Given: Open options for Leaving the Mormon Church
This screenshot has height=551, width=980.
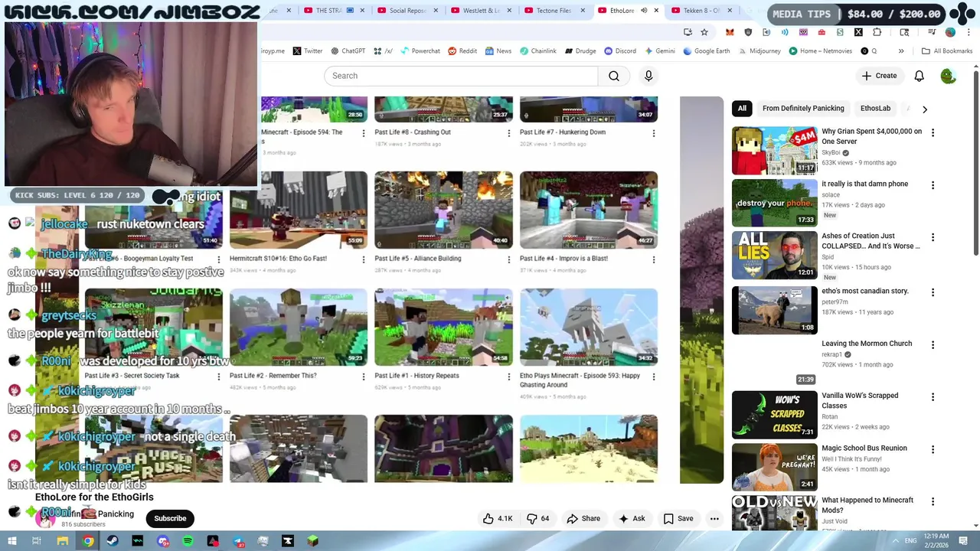Looking at the screenshot, I should point(933,344).
